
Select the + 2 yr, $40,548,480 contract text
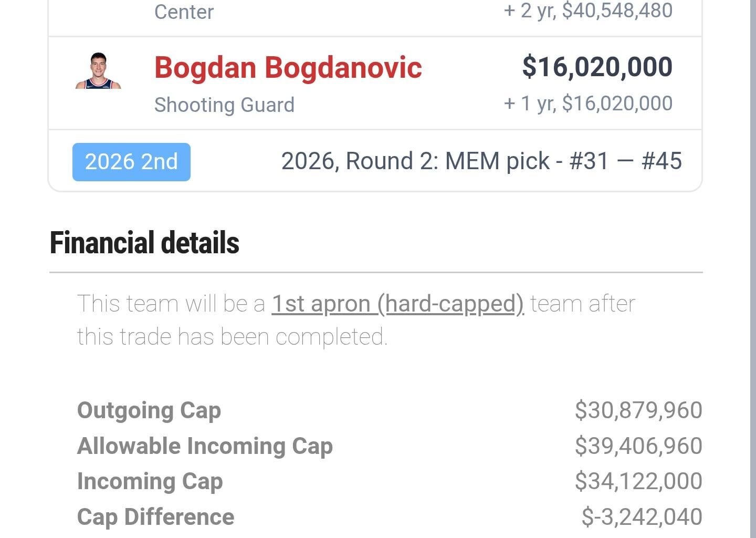point(587,9)
